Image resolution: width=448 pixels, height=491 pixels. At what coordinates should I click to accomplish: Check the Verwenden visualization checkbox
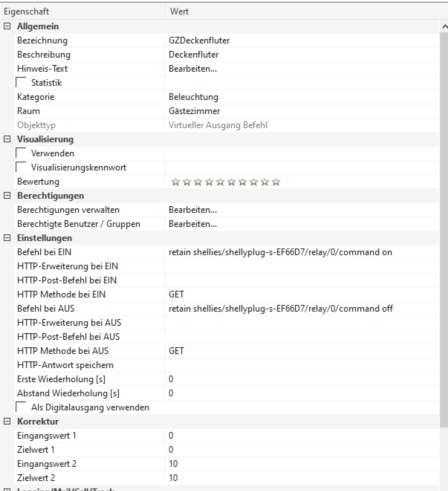coord(21,153)
